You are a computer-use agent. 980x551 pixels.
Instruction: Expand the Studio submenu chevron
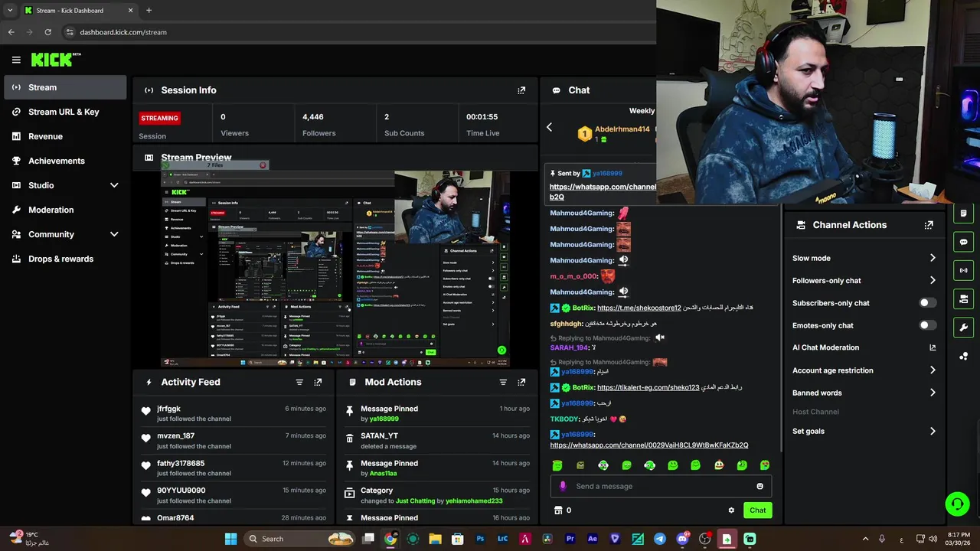[114, 185]
